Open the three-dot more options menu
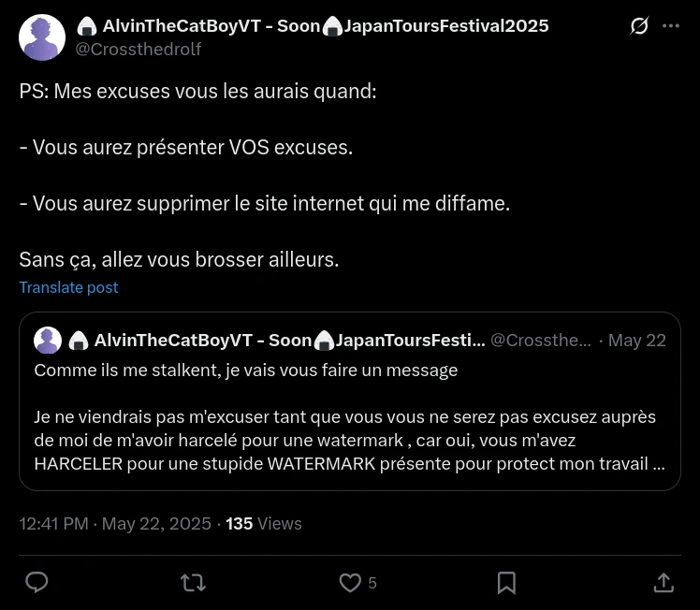 (671, 26)
